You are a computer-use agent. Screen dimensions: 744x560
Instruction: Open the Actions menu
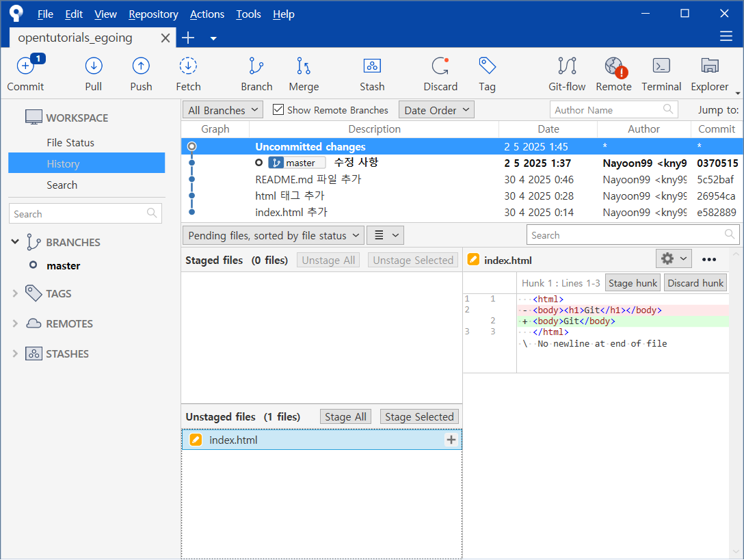click(x=207, y=14)
